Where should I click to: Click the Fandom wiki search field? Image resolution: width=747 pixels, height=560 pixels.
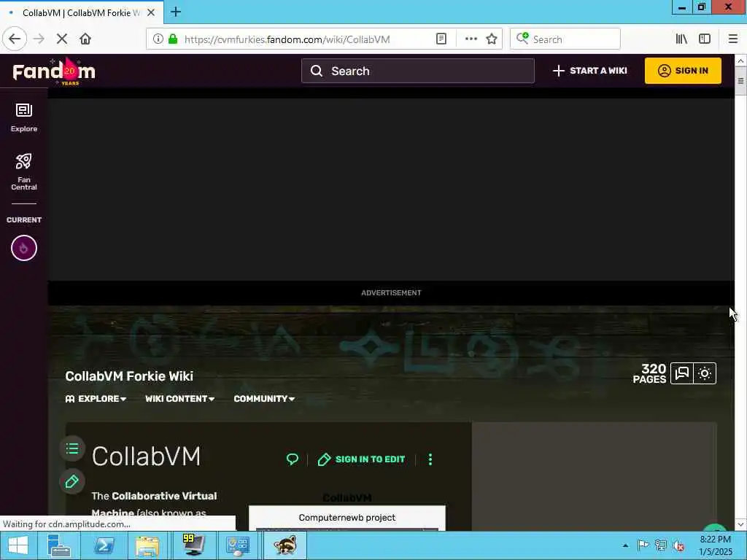coord(418,71)
